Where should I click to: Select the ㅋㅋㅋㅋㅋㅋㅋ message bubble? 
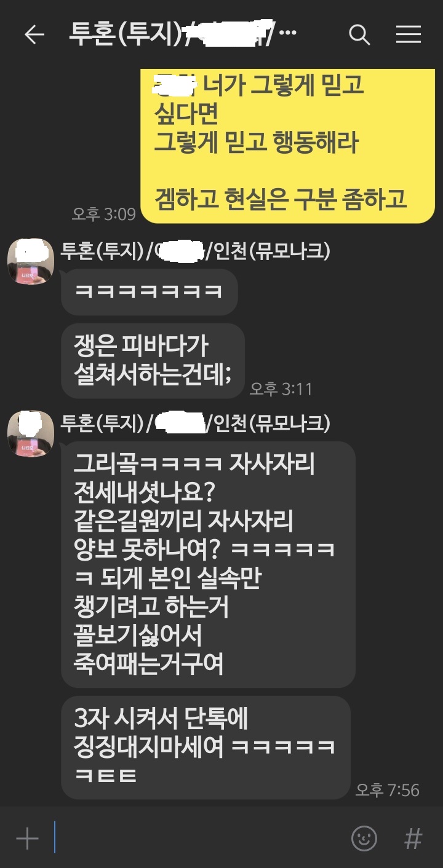point(149,292)
